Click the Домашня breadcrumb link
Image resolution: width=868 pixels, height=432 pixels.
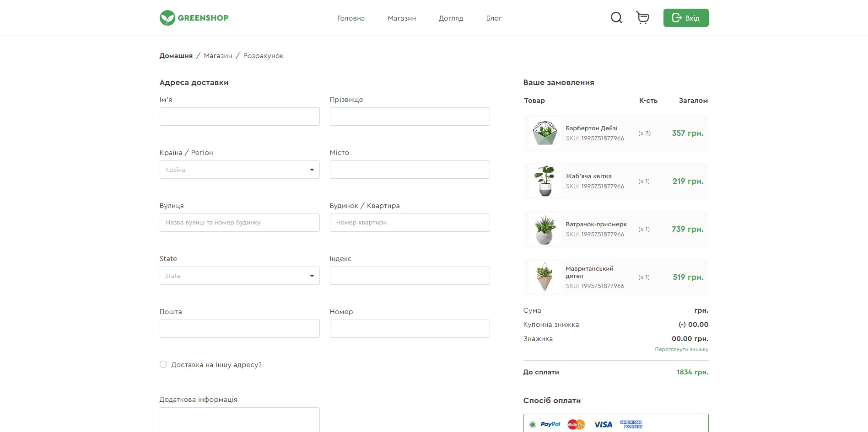[x=176, y=56]
